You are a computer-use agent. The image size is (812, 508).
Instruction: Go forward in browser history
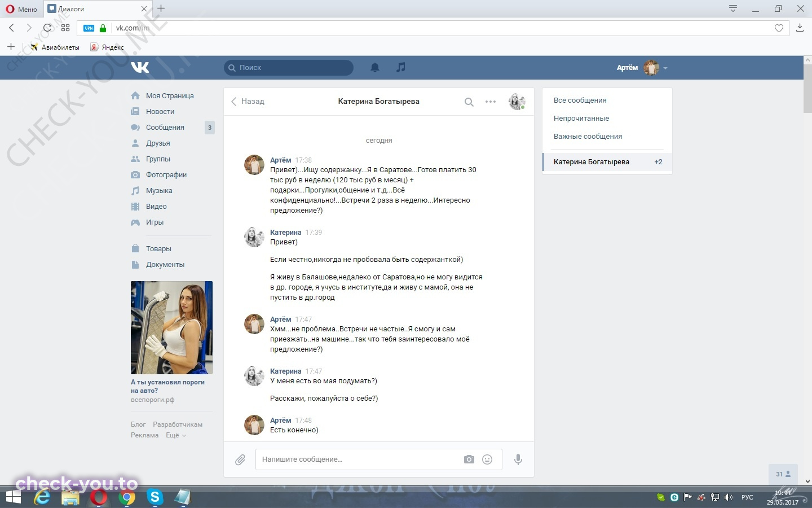29,28
